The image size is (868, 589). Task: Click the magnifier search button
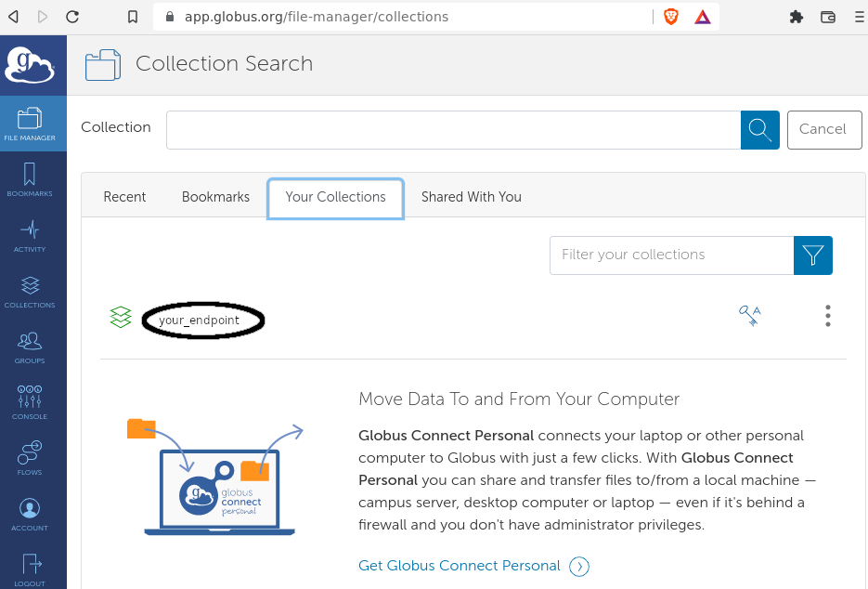pyautogui.click(x=760, y=130)
